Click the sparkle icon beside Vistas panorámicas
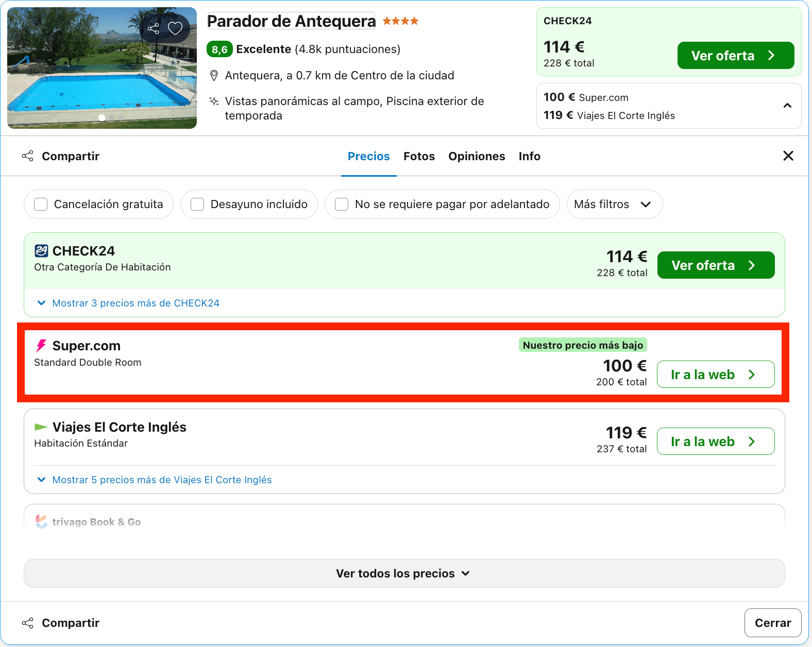The width and height of the screenshot is (812, 647). [214, 101]
